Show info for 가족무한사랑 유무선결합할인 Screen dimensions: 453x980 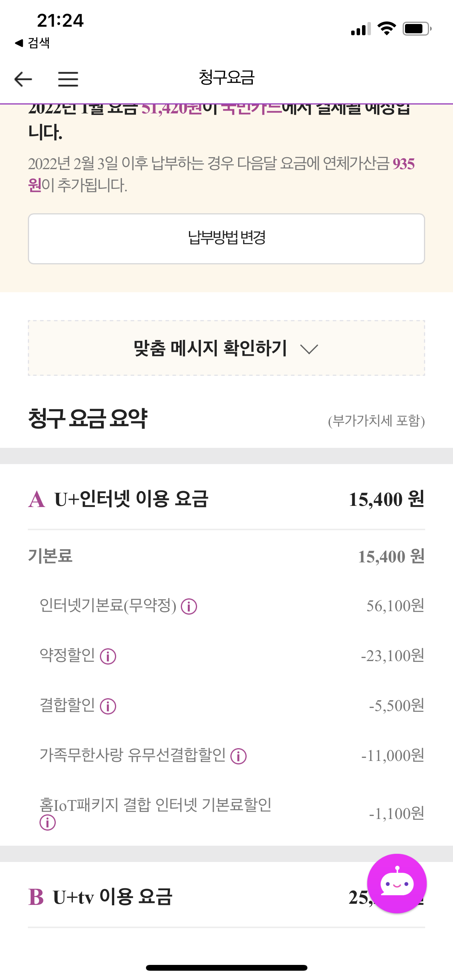pyautogui.click(x=239, y=756)
